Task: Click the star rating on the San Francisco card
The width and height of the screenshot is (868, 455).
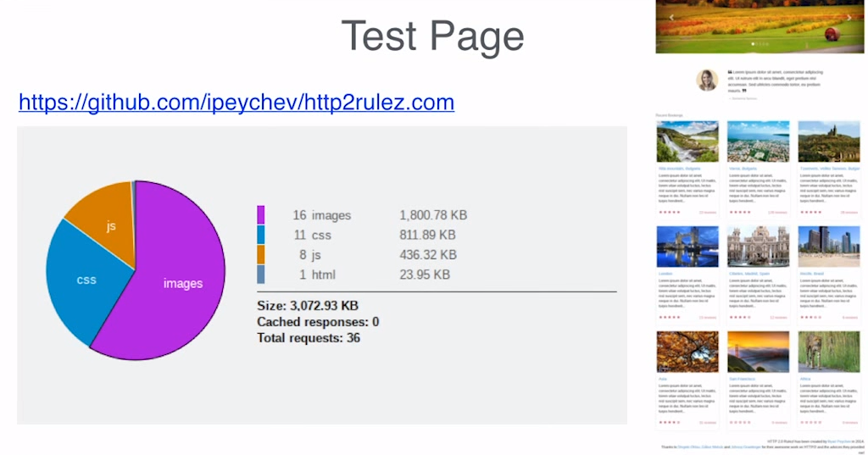Action: coord(740,422)
